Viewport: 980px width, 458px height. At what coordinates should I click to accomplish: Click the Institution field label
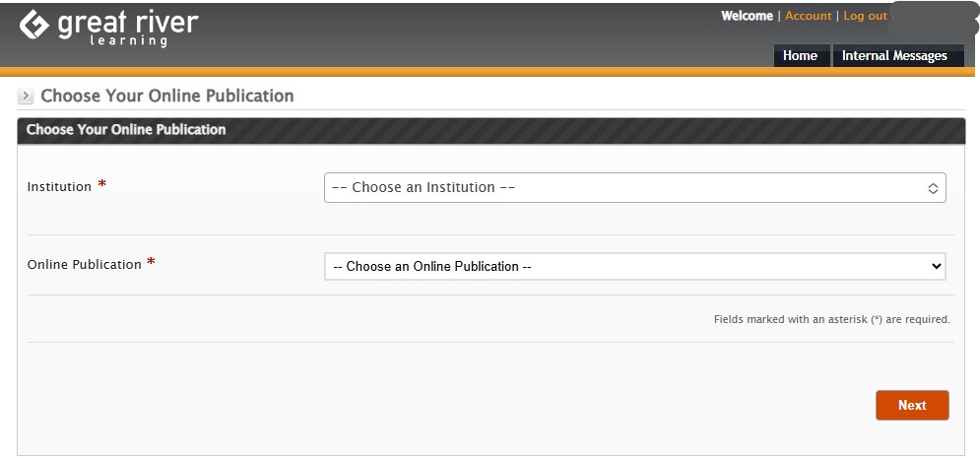coord(59,187)
